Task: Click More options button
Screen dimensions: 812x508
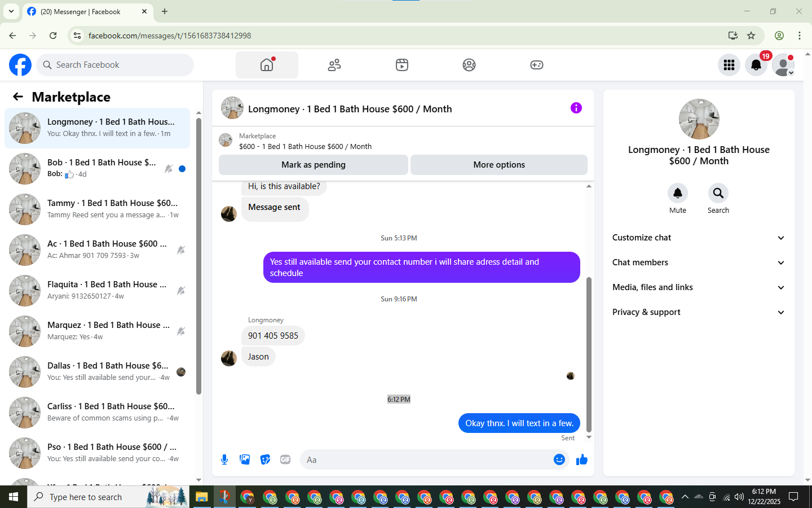Action: [x=499, y=165]
